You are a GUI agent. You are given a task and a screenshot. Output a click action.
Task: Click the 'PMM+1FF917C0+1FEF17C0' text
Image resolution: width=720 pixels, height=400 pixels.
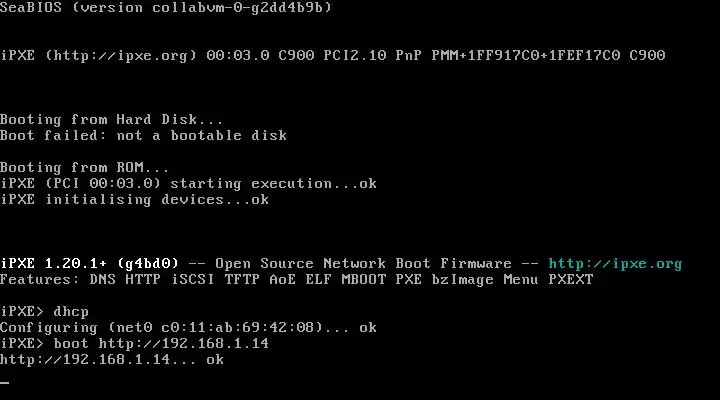click(x=526, y=55)
